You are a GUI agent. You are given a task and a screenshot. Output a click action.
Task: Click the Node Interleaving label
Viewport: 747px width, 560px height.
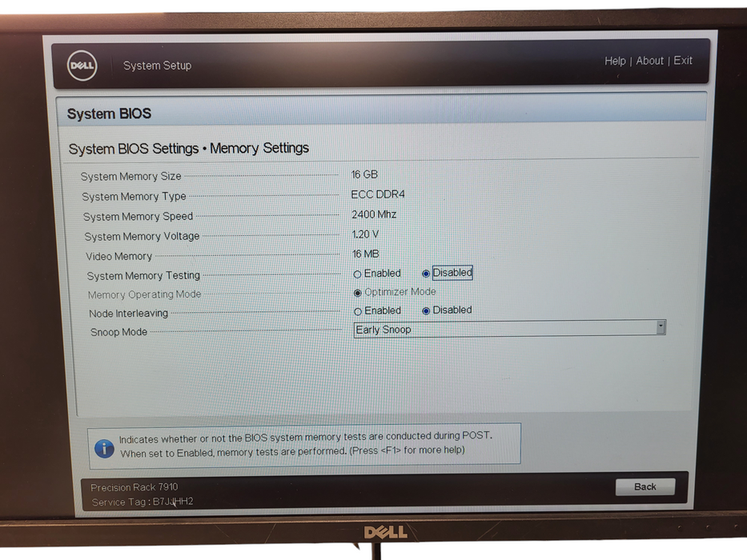(128, 314)
